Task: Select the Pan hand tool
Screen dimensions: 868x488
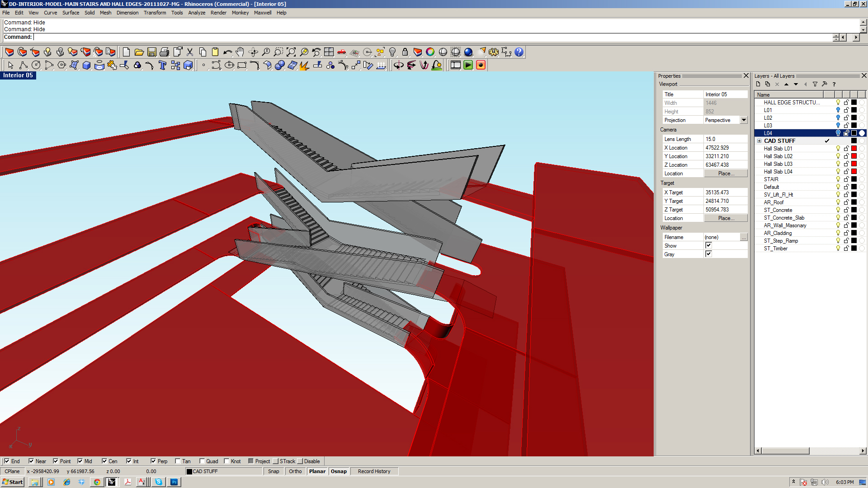Action: pyautogui.click(x=240, y=52)
